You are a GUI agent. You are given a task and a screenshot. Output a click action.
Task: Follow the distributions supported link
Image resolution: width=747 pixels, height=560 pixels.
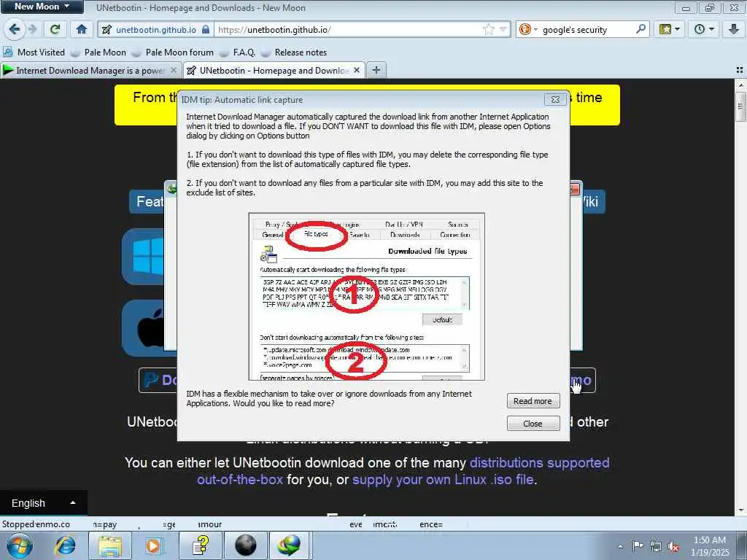tap(539, 462)
